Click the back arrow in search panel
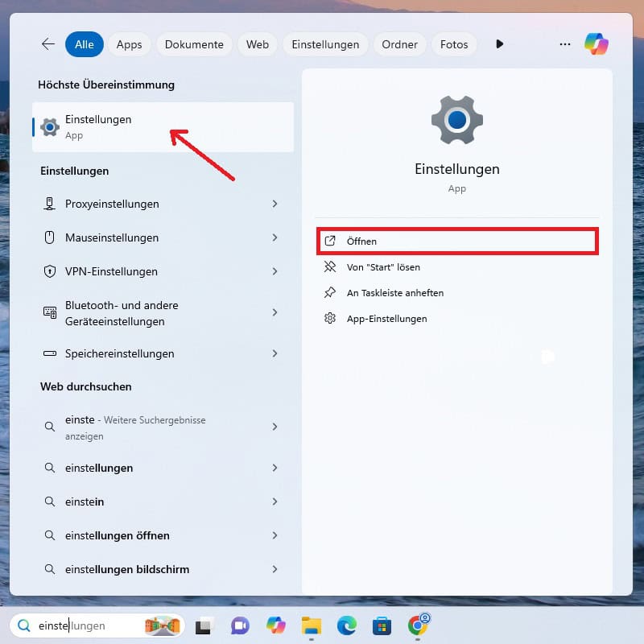This screenshot has width=644, height=644. coord(48,44)
